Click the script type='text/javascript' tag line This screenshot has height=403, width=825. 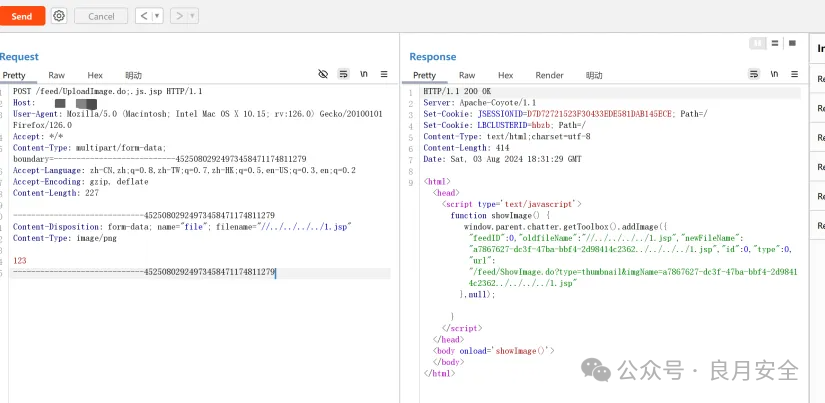click(511, 204)
